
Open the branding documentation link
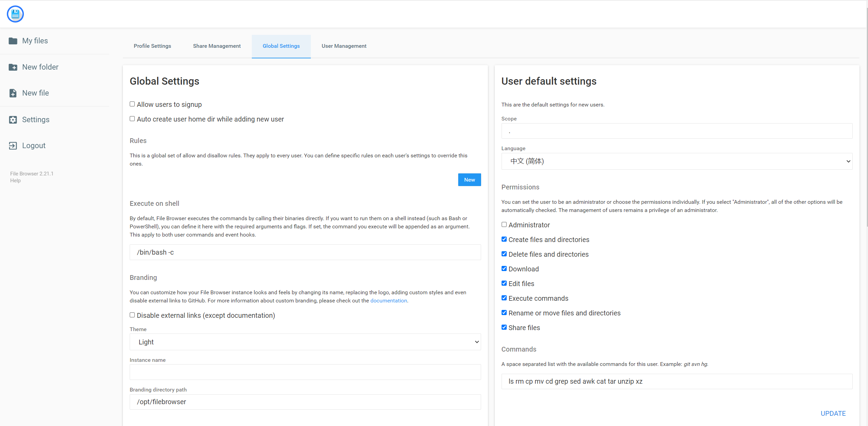[388, 300]
